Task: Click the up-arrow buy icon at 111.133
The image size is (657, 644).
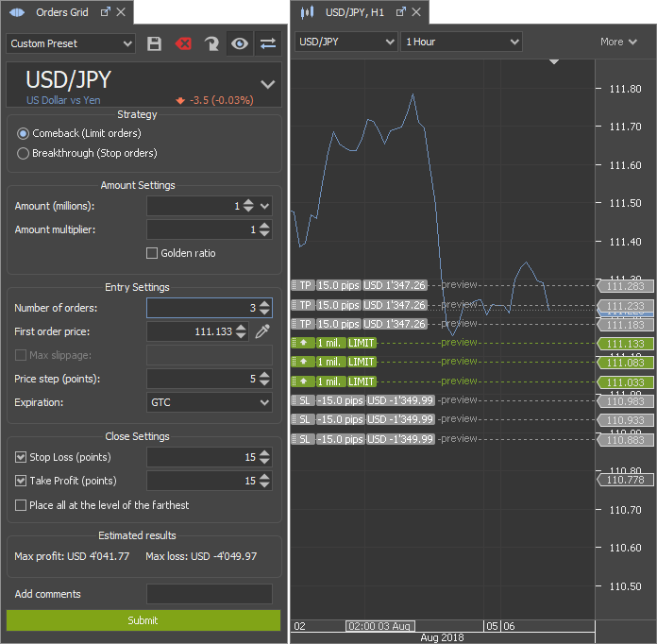Action: pos(303,343)
